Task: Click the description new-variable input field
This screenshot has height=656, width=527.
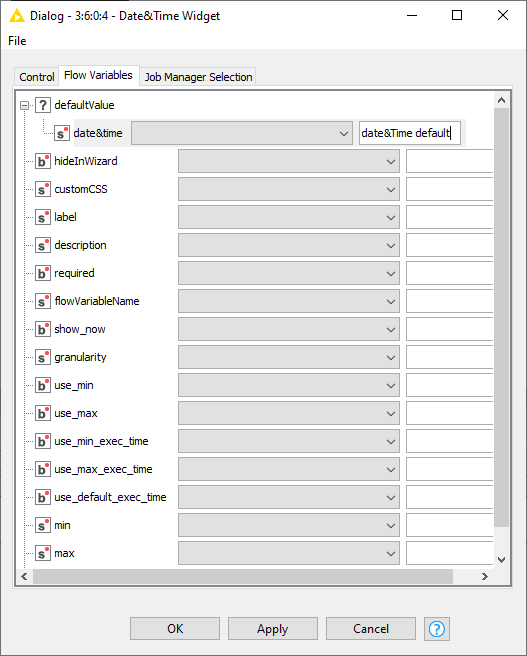Action: click(x=450, y=245)
